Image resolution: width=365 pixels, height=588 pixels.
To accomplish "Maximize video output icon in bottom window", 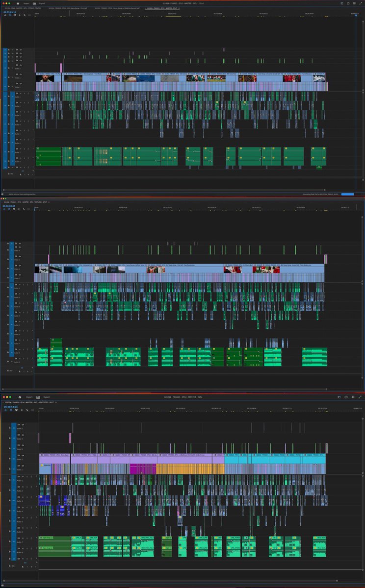I will click(x=360, y=397).
